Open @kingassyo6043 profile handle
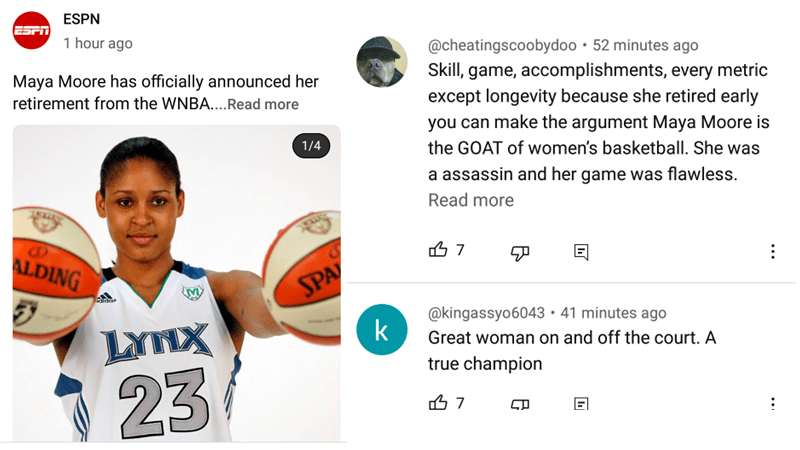 click(486, 313)
